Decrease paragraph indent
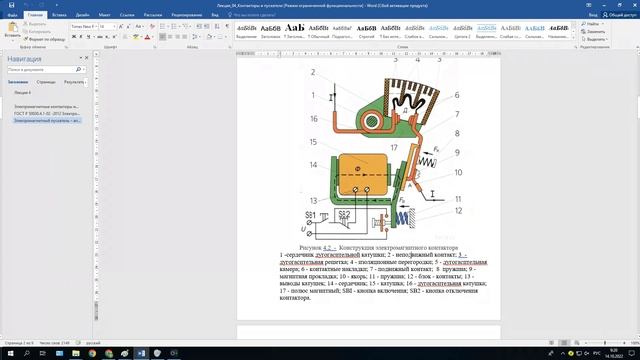 coord(199,27)
